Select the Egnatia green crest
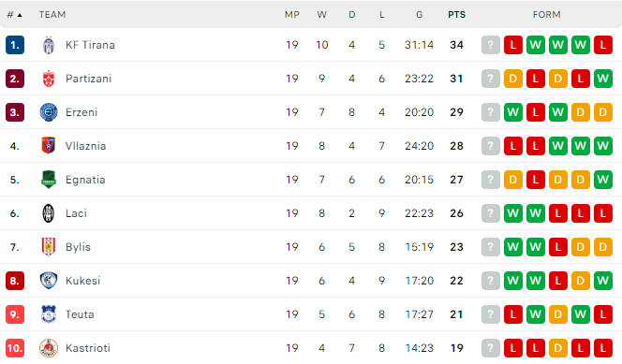 tap(49, 180)
